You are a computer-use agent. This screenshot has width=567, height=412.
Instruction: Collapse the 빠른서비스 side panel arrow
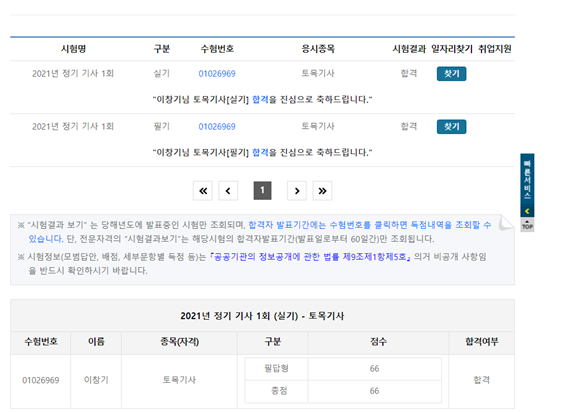[x=527, y=211]
